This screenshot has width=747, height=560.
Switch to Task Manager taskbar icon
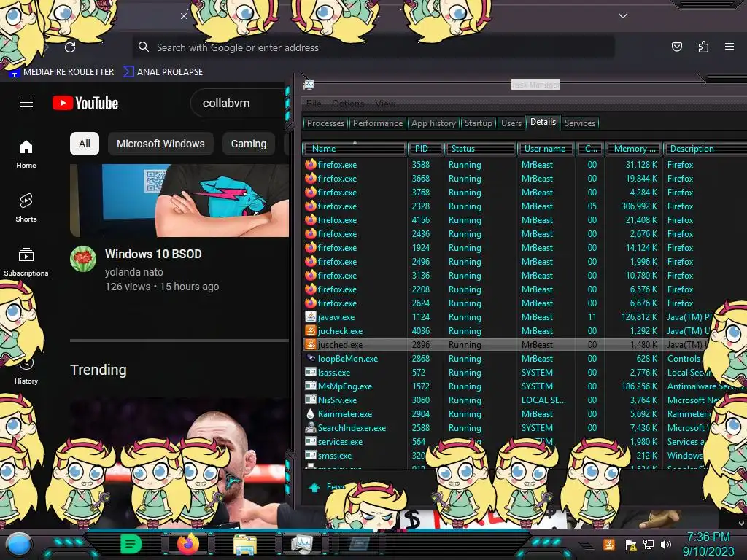pos(302,544)
